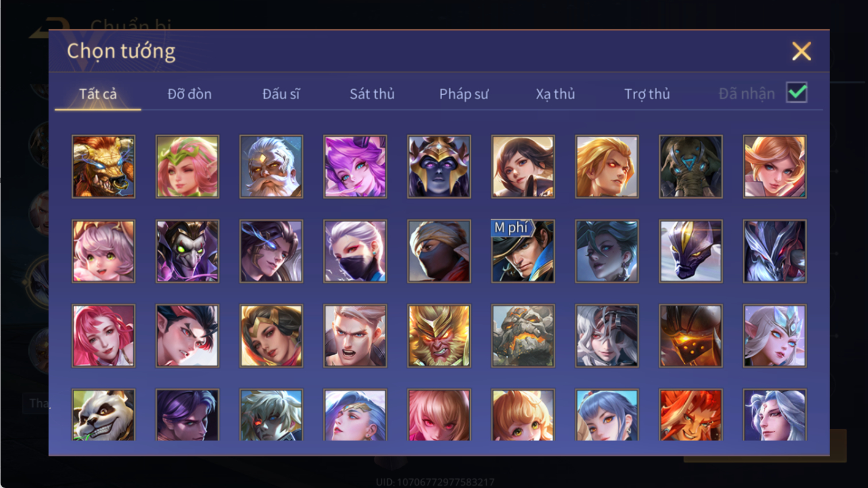Close the 'Chọn tướng' dialog
Viewport: 868px width, 488px height.
coord(801,51)
